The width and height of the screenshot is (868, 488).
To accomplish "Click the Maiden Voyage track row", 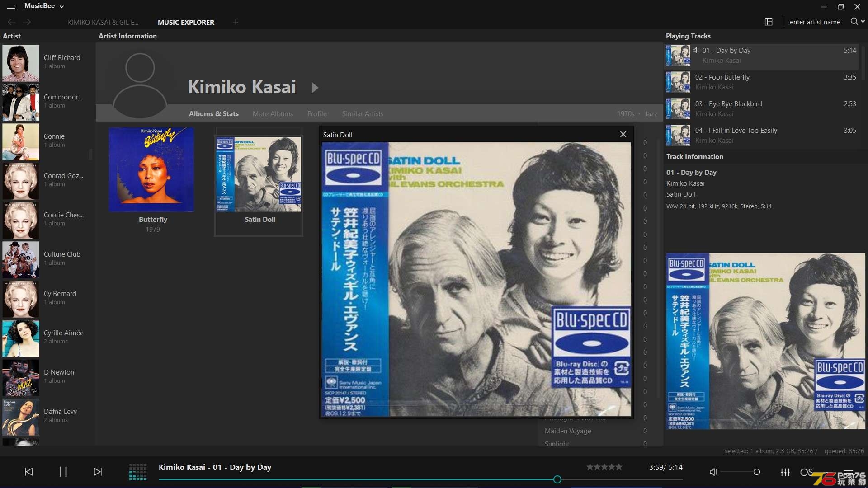I will 596,431.
